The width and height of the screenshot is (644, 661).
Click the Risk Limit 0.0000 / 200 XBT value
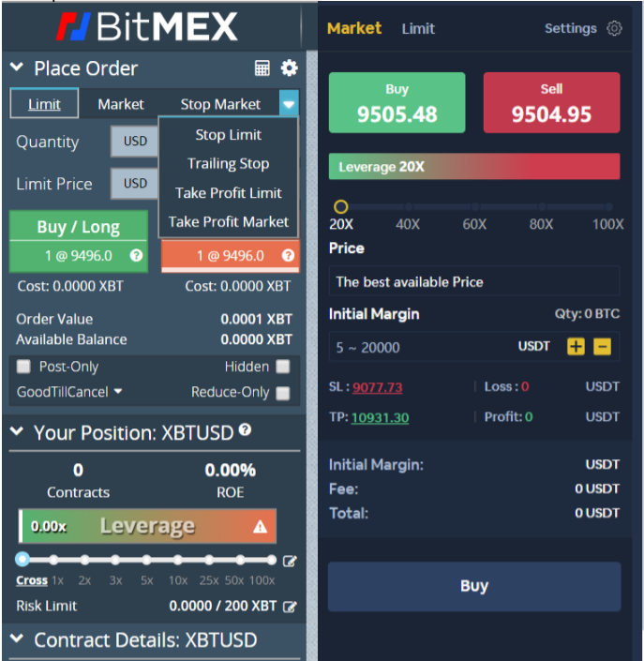[223, 606]
